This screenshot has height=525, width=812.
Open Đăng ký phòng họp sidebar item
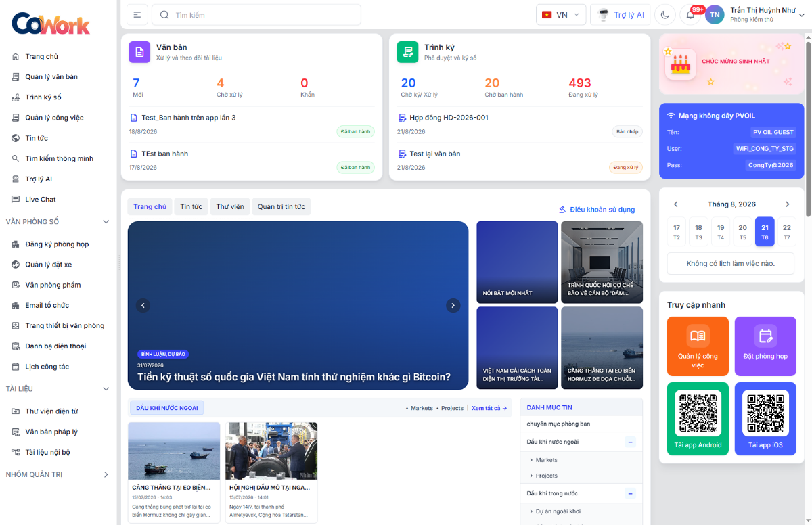coord(58,244)
